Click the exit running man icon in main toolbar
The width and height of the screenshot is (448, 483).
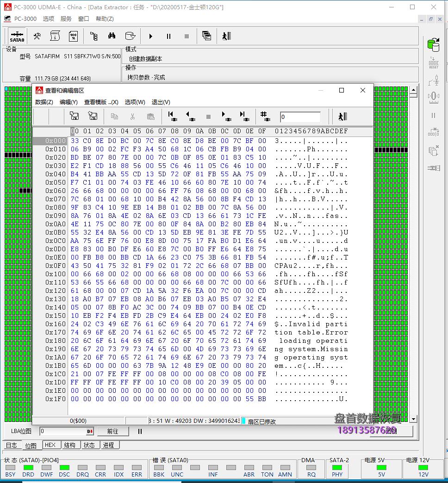(x=226, y=37)
